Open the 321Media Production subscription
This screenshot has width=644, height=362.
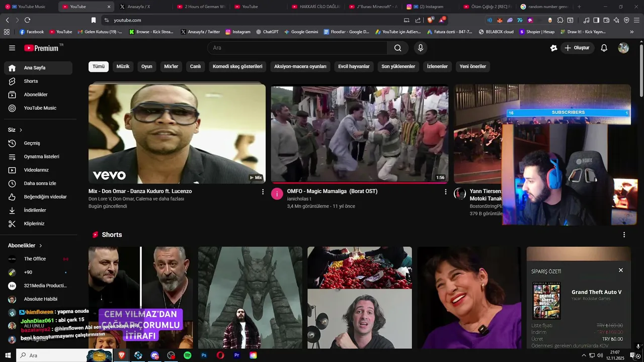coord(38,286)
